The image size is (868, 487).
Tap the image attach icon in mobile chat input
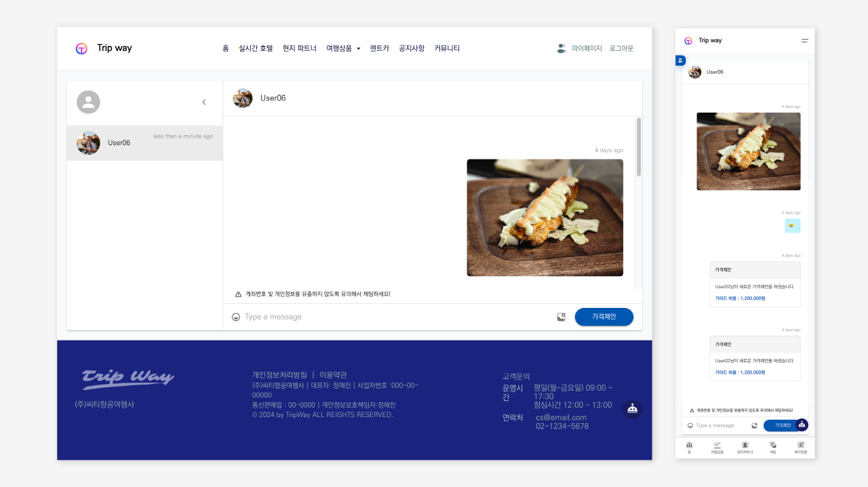point(755,425)
